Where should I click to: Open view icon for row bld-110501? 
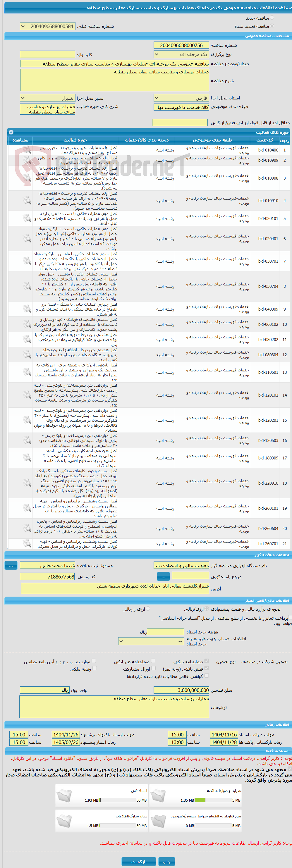coord(27,372)
